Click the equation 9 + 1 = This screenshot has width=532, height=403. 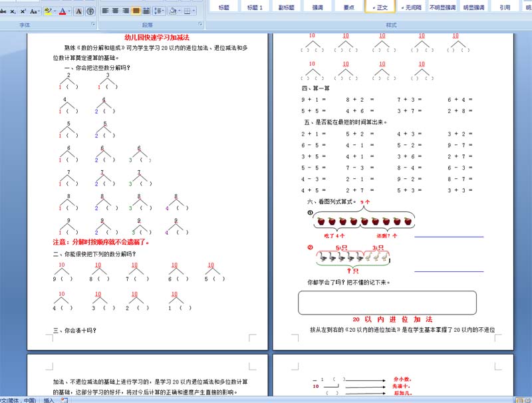pos(313,100)
